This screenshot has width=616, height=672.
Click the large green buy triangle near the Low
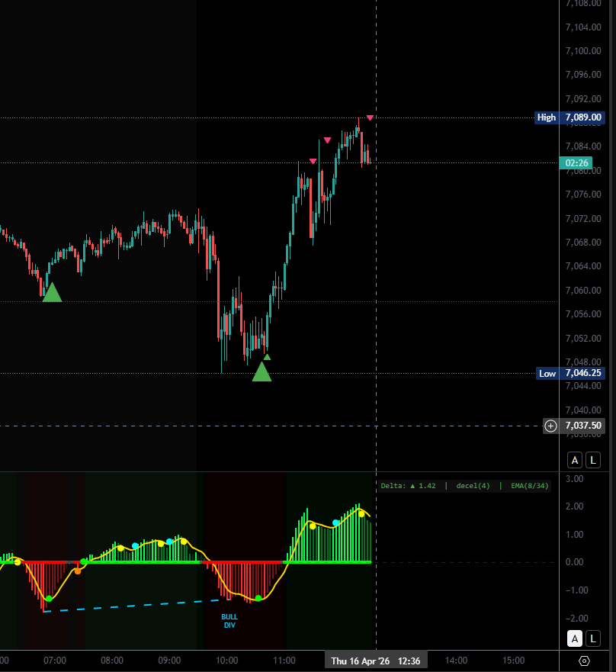click(263, 373)
